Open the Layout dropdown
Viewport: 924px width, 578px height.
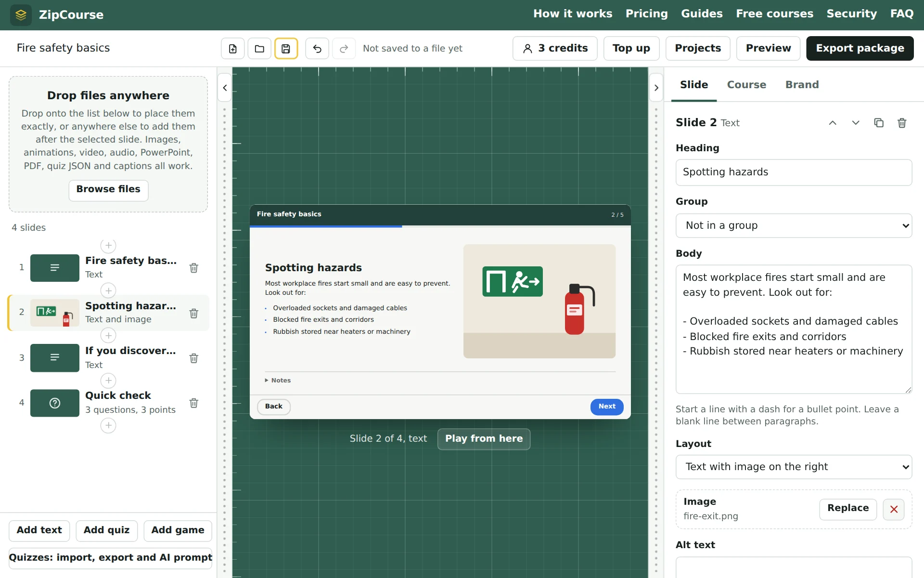pos(794,467)
